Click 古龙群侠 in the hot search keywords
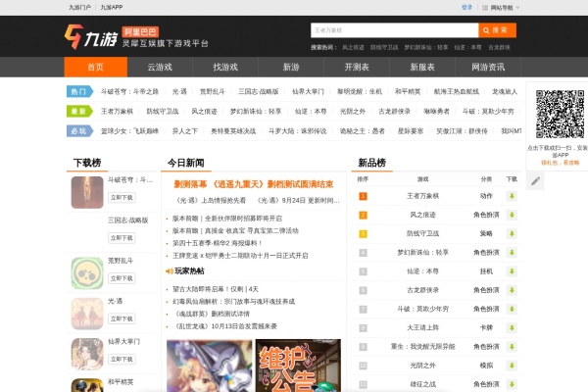Image resolution: width=588 pixels, height=392 pixels. click(499, 47)
